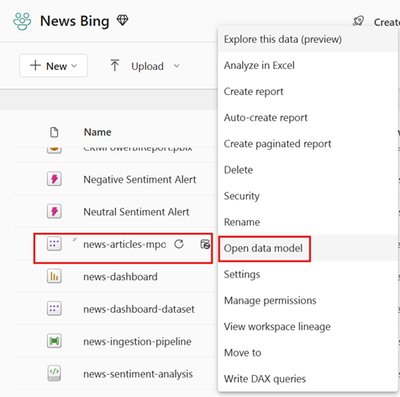
Task: Click the rocket icon next to Create
Action: point(358,22)
